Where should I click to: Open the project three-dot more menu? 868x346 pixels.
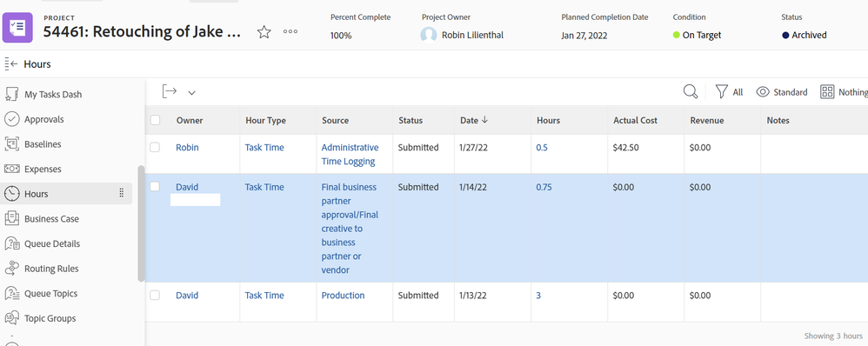(x=290, y=31)
